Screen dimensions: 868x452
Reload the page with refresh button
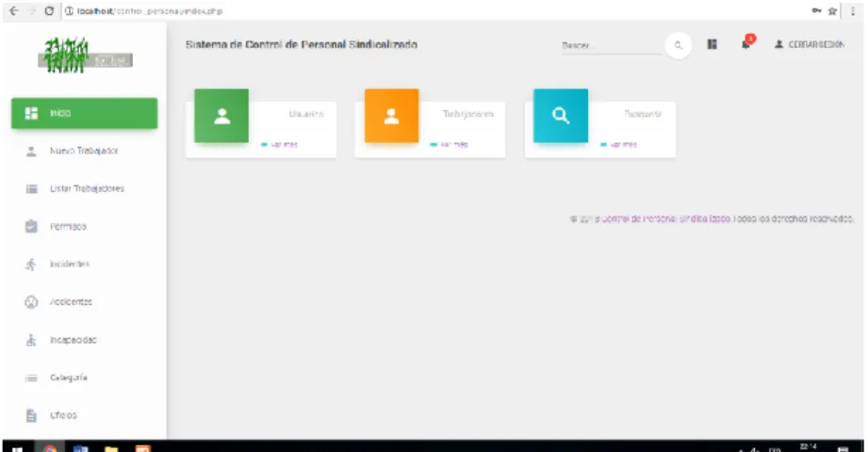point(49,11)
